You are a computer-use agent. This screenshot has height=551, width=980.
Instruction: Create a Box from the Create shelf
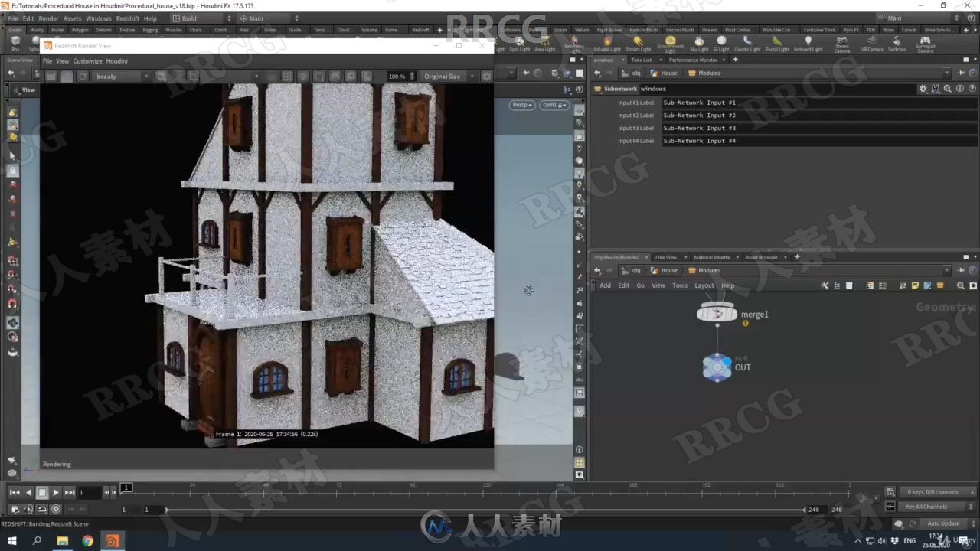pos(15,44)
